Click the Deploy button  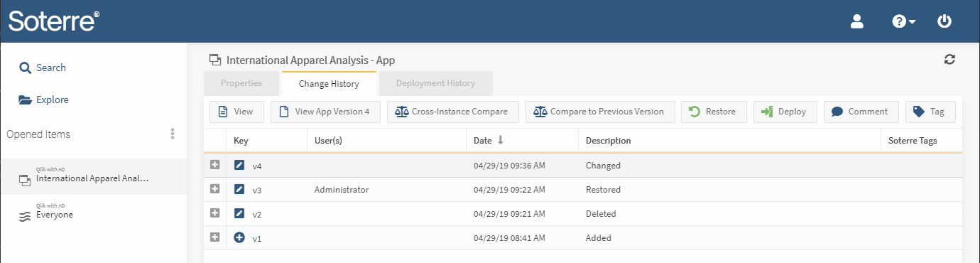point(785,112)
